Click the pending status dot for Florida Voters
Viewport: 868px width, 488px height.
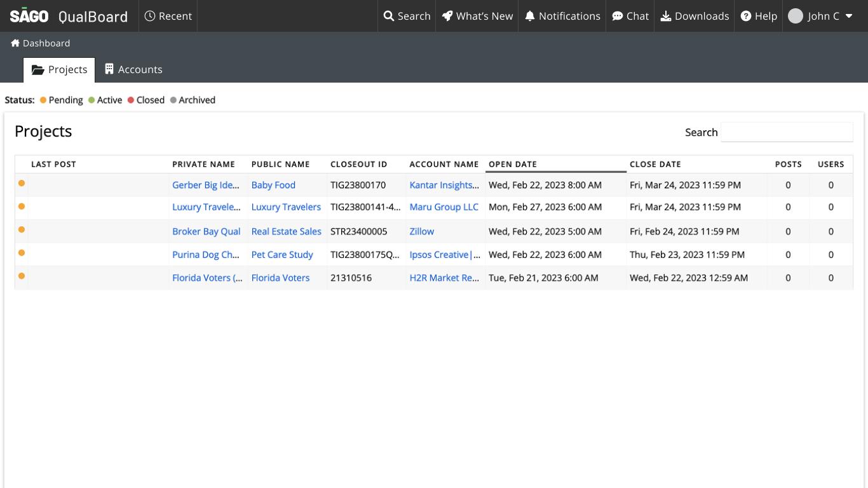tap(22, 276)
